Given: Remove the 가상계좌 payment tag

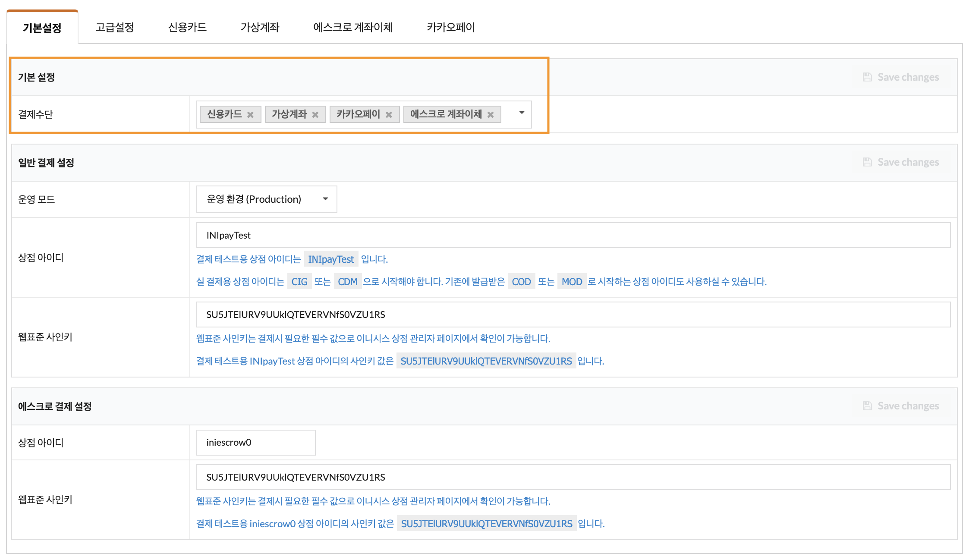Looking at the screenshot, I should pyautogui.click(x=315, y=115).
